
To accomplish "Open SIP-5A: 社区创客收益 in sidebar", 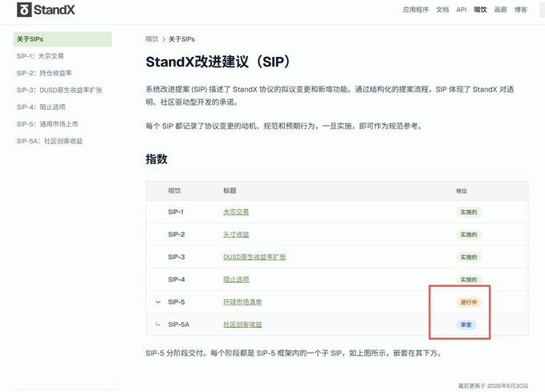I will point(50,141).
